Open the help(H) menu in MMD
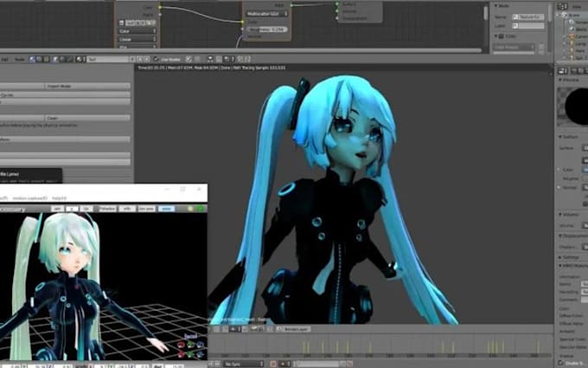Viewport: 588px width, 368px height. pyautogui.click(x=60, y=198)
